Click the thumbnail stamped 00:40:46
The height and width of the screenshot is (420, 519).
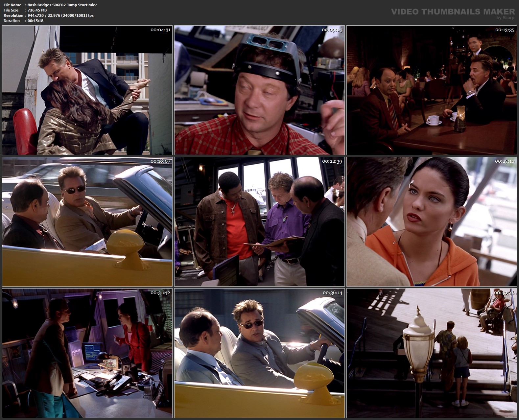pyautogui.click(x=432, y=353)
